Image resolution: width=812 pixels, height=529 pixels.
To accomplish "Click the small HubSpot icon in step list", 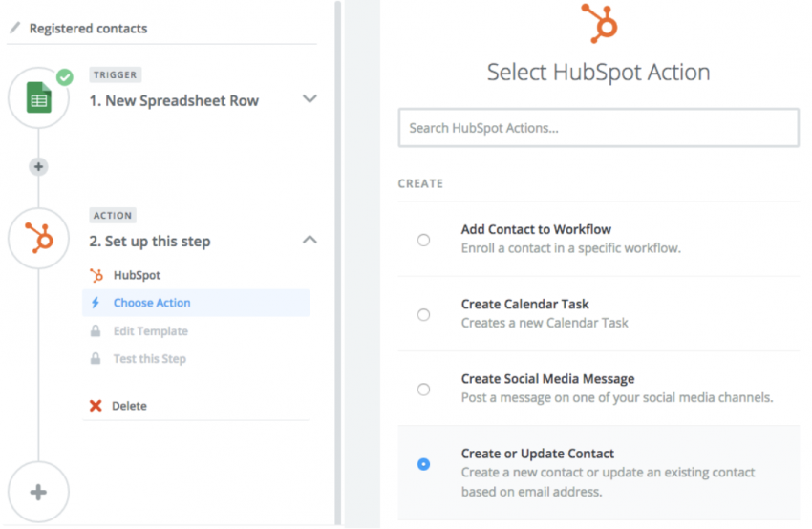I will point(96,275).
